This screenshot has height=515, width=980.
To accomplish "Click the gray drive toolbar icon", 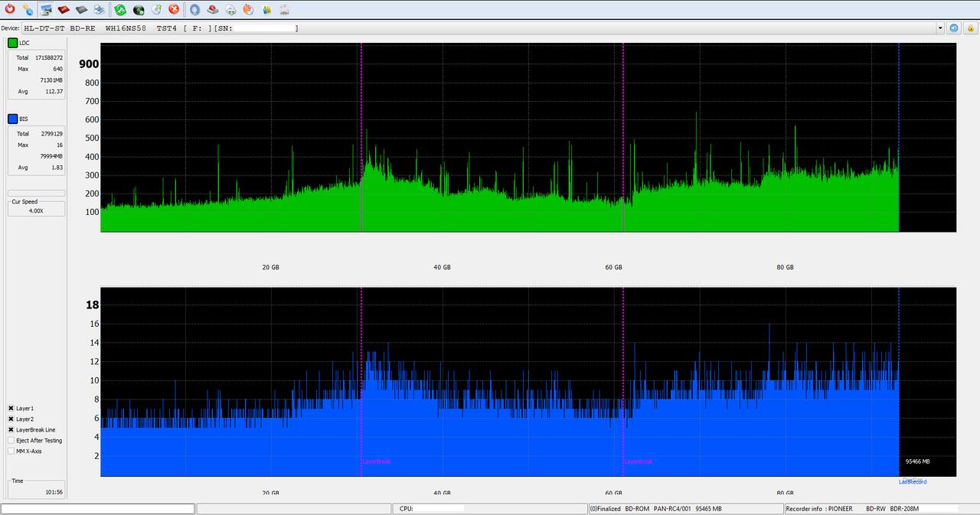I will (x=81, y=9).
